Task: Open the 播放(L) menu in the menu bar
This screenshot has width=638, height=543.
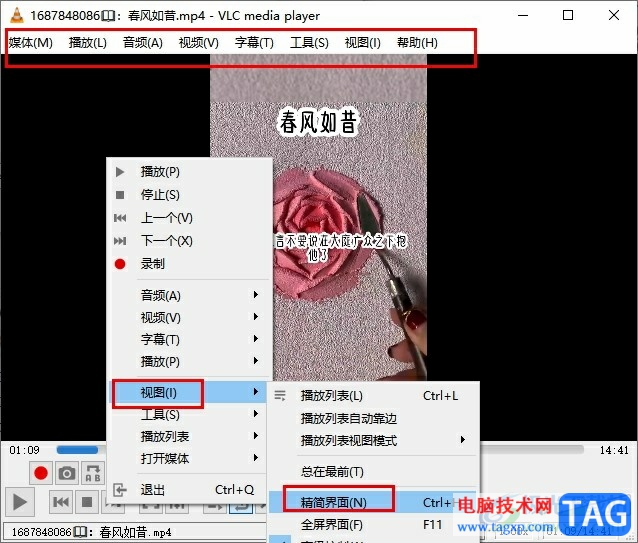Action: click(x=87, y=43)
